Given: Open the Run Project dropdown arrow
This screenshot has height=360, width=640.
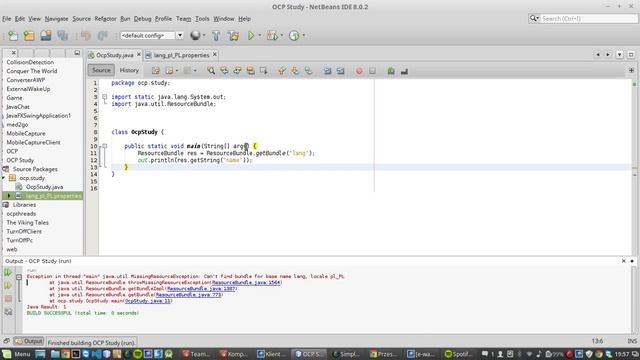Looking at the screenshot, I should tap(260, 36).
